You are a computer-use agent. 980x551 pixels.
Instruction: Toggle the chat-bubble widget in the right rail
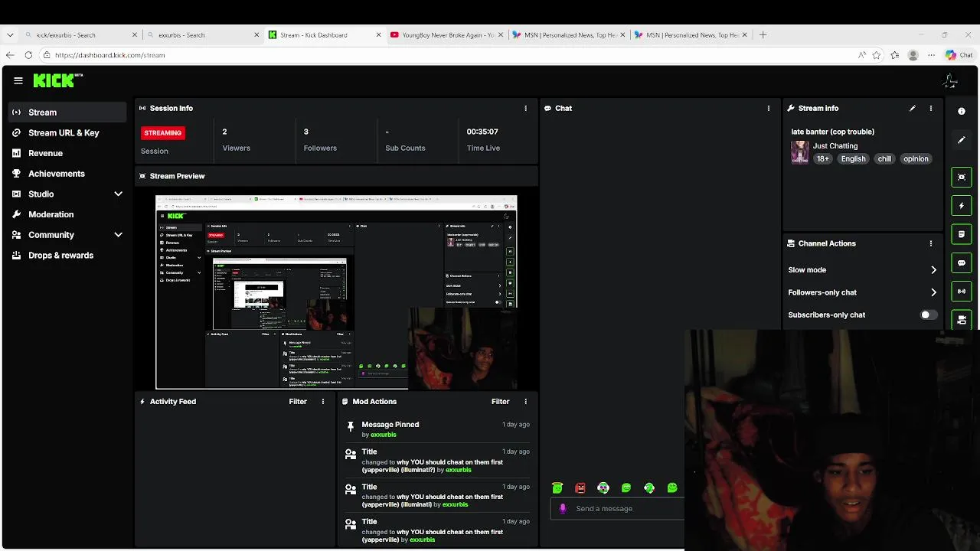tap(962, 262)
